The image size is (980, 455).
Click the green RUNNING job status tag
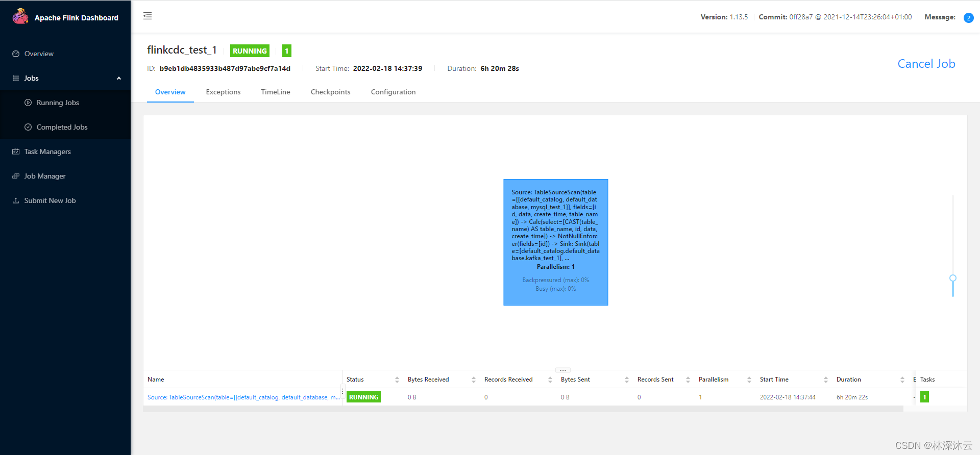pyautogui.click(x=250, y=51)
